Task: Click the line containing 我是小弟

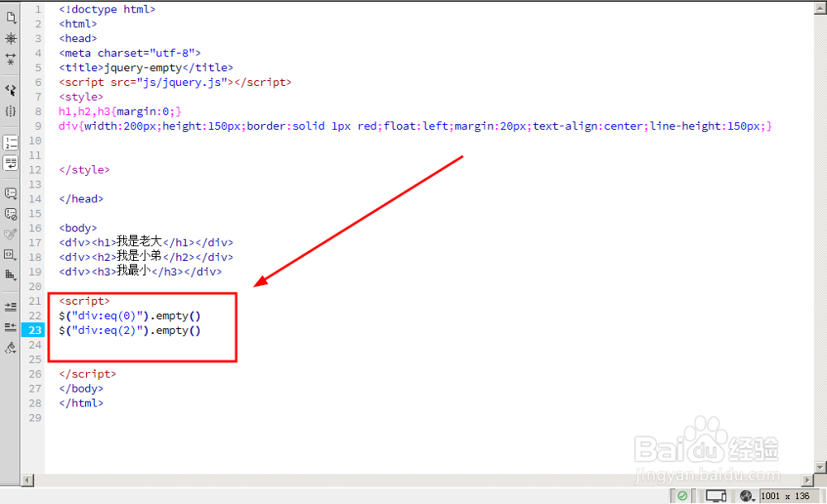Action: (x=146, y=257)
